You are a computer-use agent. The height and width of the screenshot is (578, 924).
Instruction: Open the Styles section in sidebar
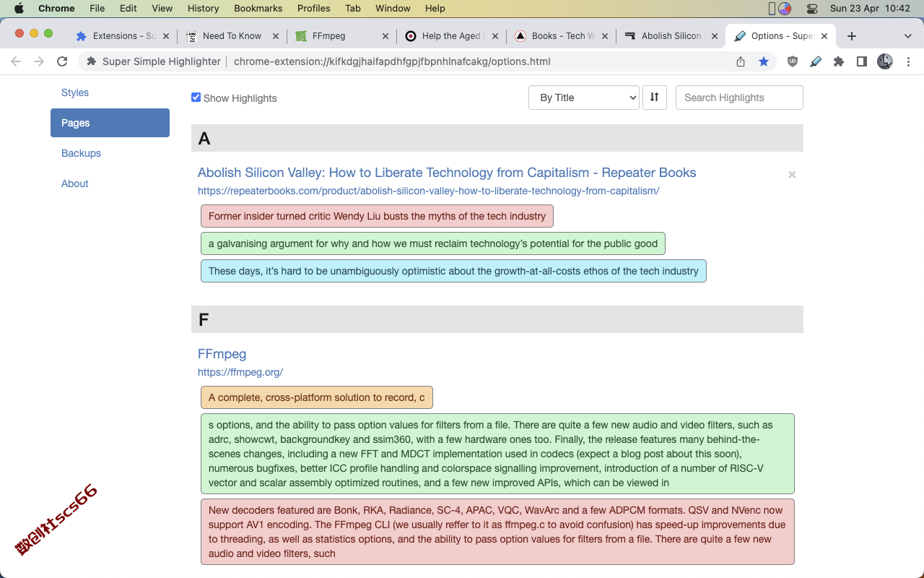[75, 92]
